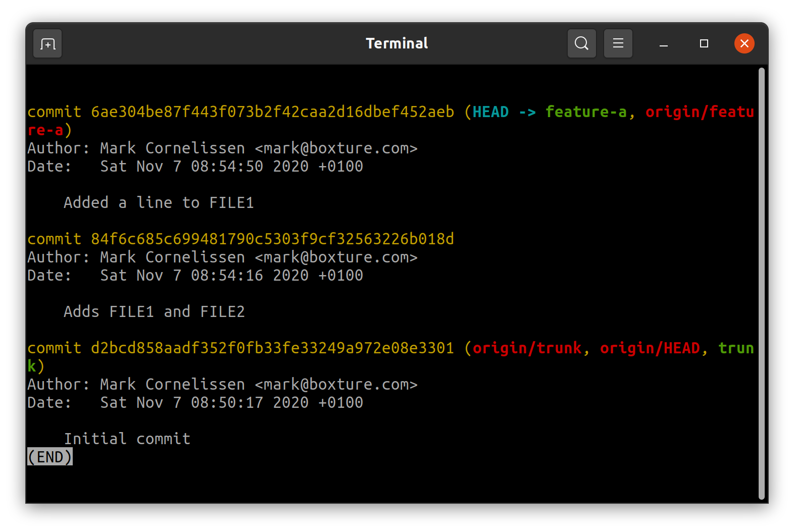Image resolution: width=794 pixels, height=532 pixels.
Task: Click the vertical scrollbar on the right
Action: (761, 283)
